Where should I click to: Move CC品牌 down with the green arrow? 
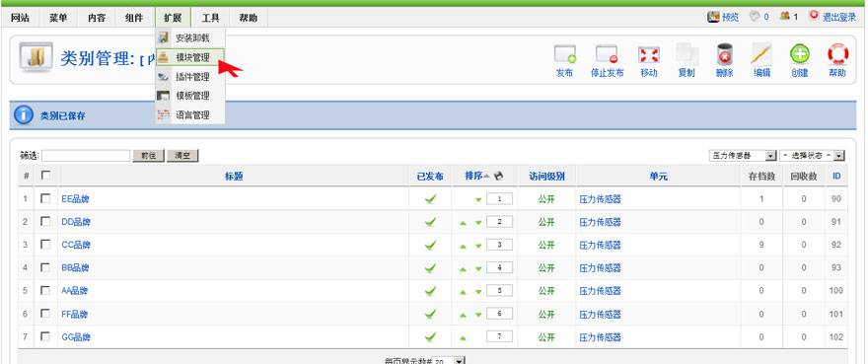point(478,246)
